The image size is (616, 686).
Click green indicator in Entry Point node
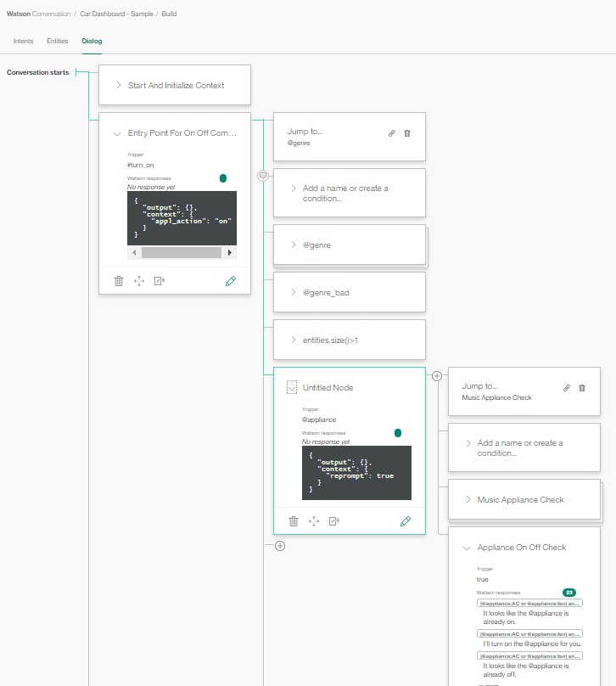(223, 178)
